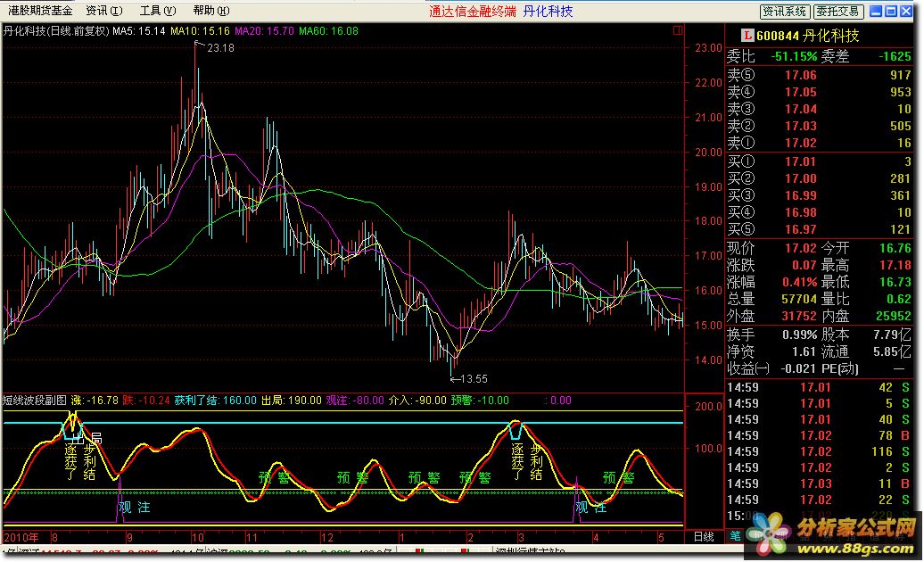Click the 观注:-80.00 indicator value
924x562 pixels.
tap(355, 401)
